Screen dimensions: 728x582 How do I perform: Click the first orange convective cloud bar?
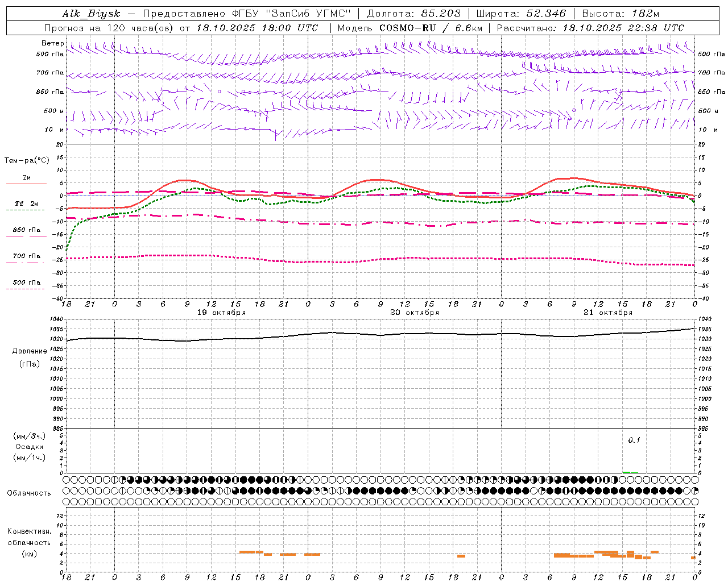[251, 552]
